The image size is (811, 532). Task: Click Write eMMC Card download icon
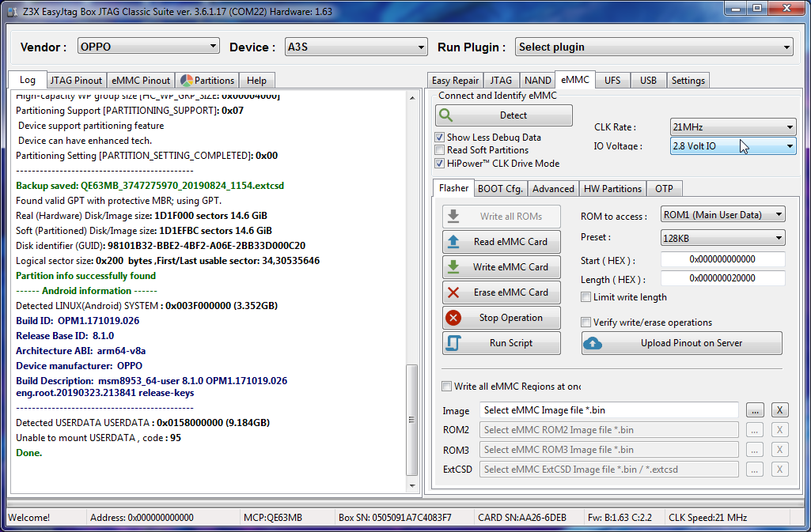coord(453,267)
